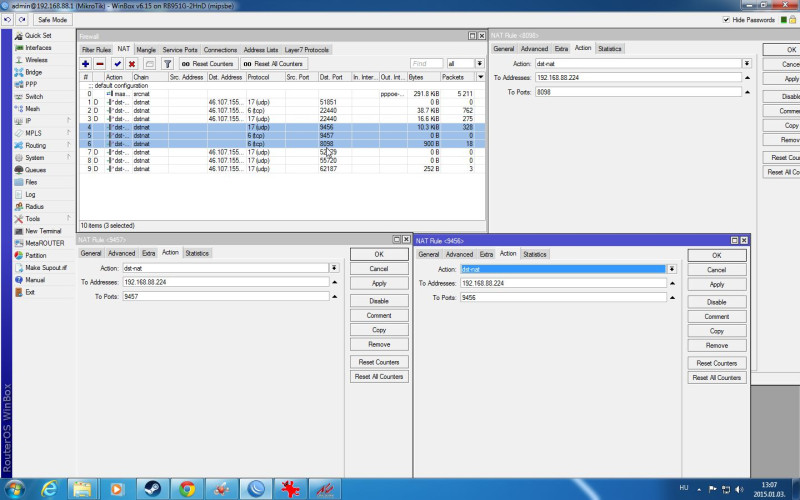This screenshot has width=800, height=500.
Task: Open Statistics tab in NAT Rule 9457
Action: click(197, 253)
